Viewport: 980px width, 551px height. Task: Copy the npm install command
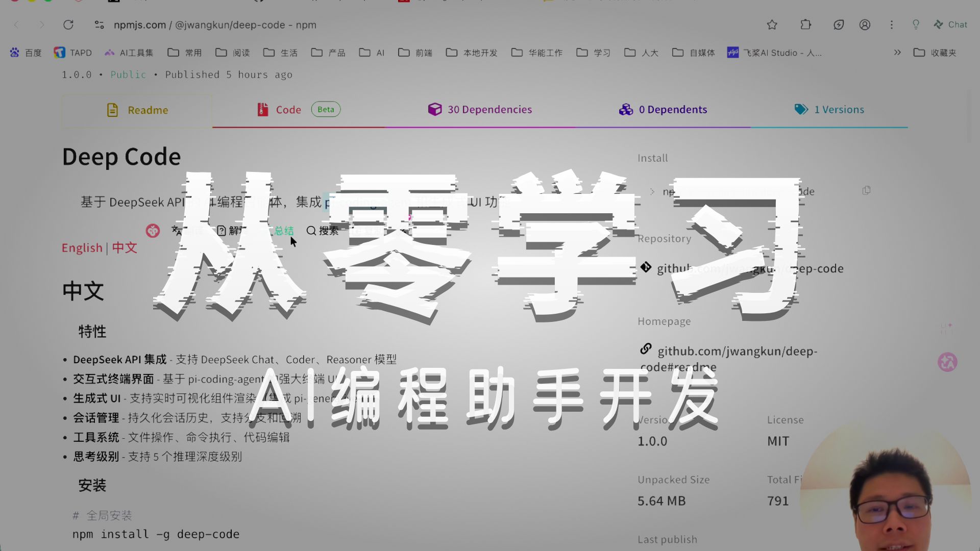pyautogui.click(x=866, y=190)
